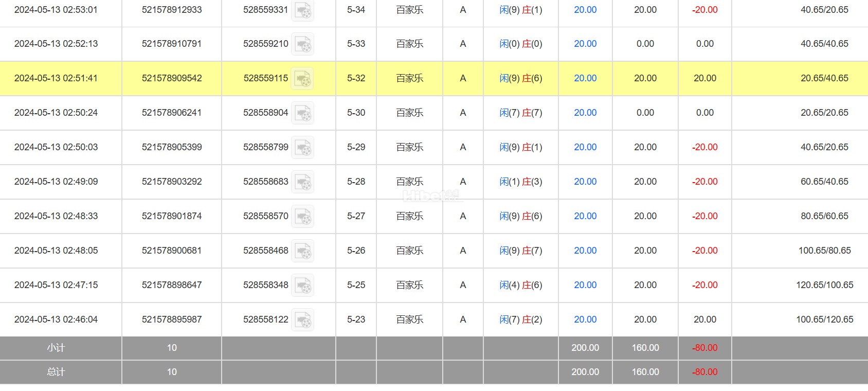Image resolution: width=868 pixels, height=391 pixels.
Task: Click balance 100.65/80.65 cell
Action: click(x=825, y=251)
